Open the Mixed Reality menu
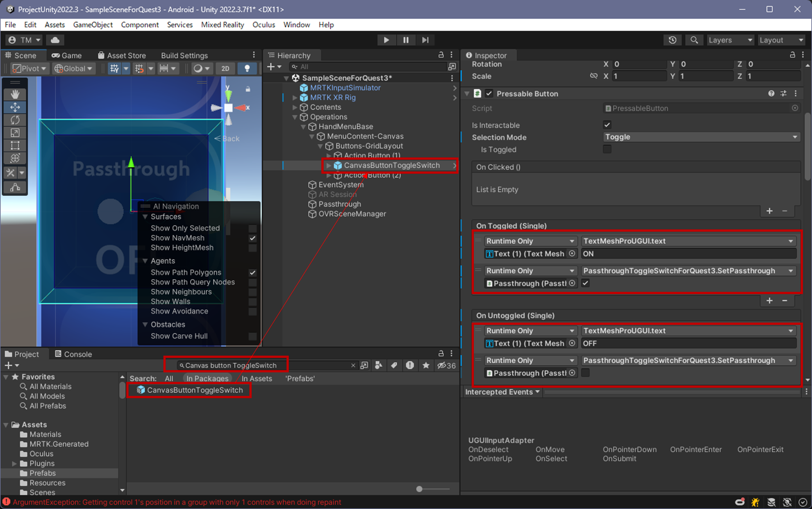812x509 pixels. [x=222, y=24]
